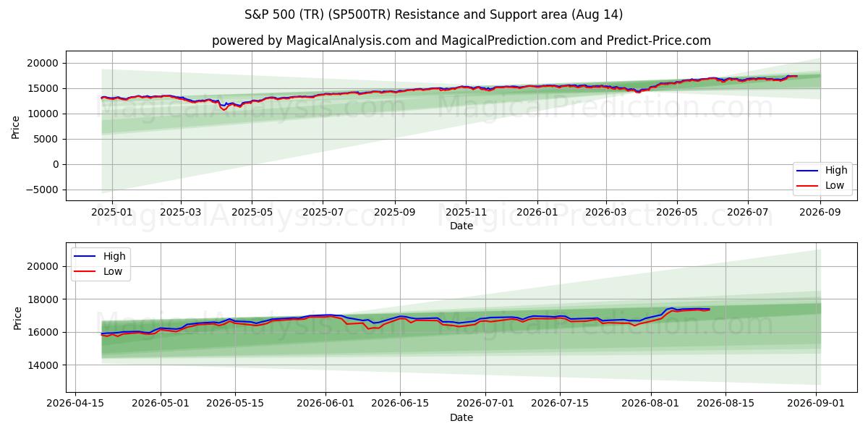
Task: Click the top chart x-axis label '2026-03'
Action: pos(606,213)
